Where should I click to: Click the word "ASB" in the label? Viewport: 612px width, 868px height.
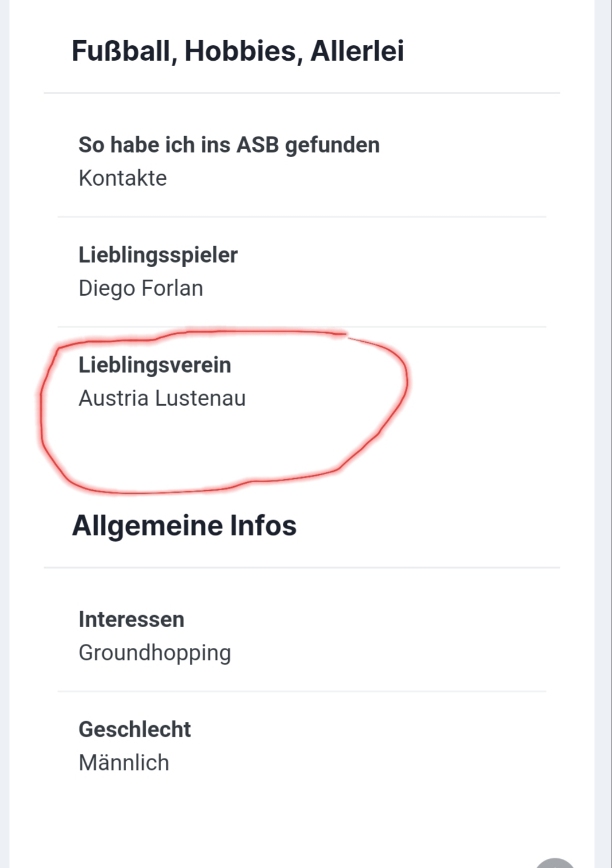click(x=258, y=145)
